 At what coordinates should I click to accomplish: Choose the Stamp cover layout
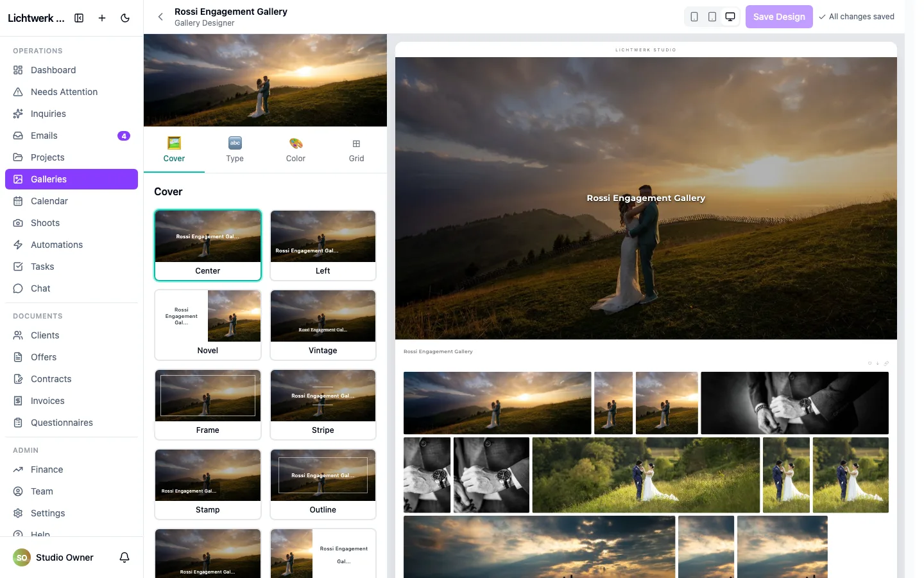click(208, 484)
